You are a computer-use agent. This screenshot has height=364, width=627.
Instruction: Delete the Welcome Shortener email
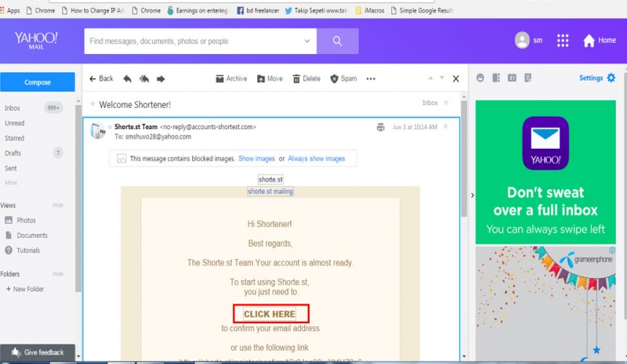click(306, 79)
